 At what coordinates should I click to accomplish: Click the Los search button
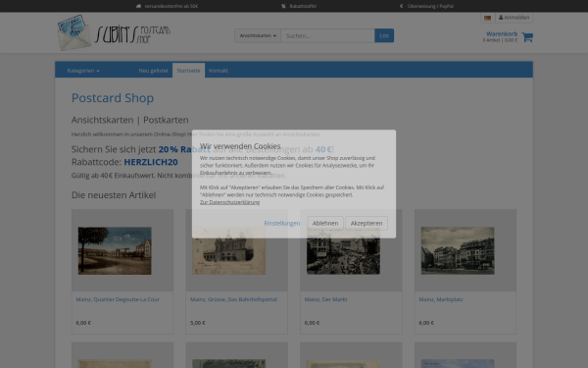click(x=384, y=35)
